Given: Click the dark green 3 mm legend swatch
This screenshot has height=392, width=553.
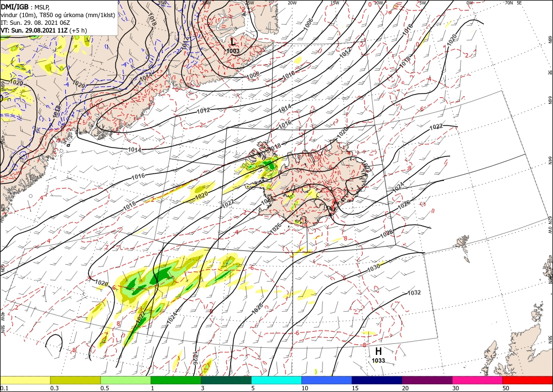Looking at the screenshot, I should coord(226,380).
